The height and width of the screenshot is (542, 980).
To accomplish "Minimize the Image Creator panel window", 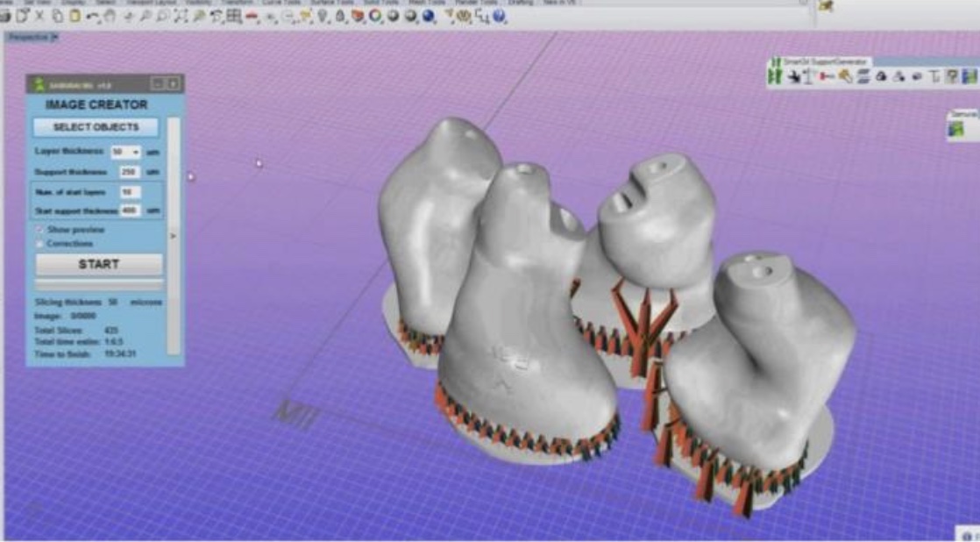I will pos(158,84).
